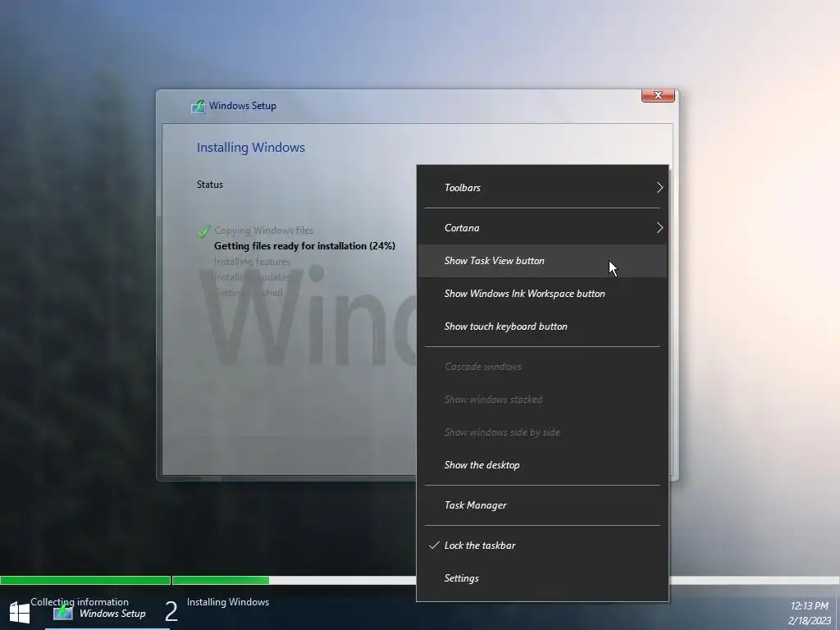
Task: Click the Status label in setup dialog
Action: coord(209,185)
